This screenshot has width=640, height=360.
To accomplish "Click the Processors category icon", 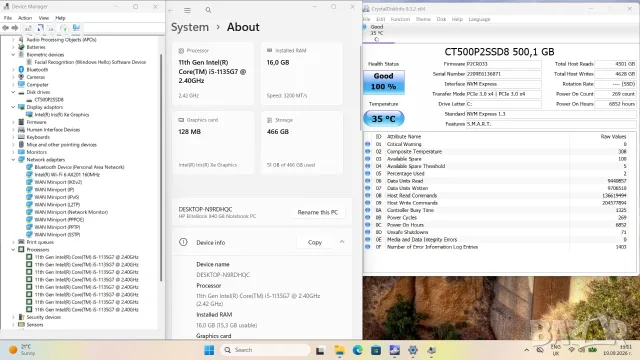I will 21,249.
